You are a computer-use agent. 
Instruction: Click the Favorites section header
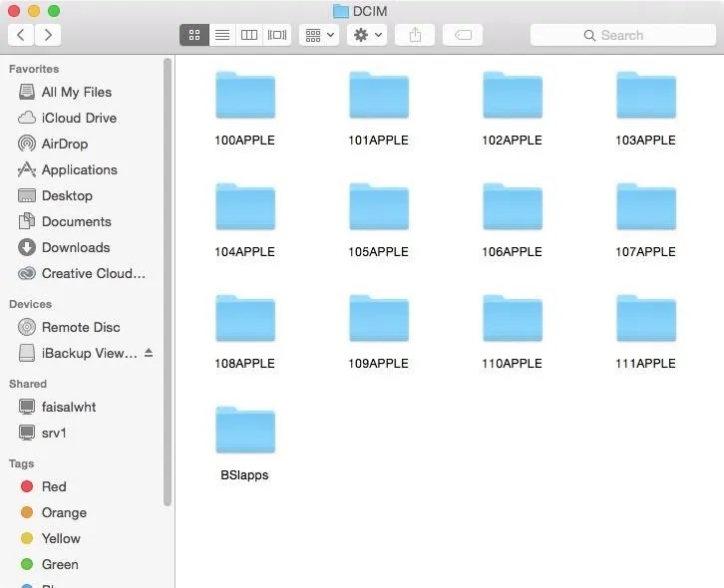(x=34, y=69)
